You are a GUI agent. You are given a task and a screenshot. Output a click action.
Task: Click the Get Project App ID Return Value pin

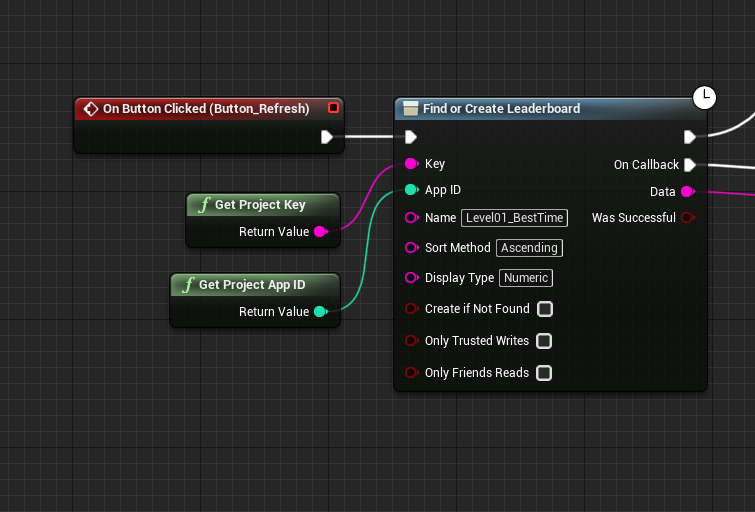pyautogui.click(x=320, y=312)
